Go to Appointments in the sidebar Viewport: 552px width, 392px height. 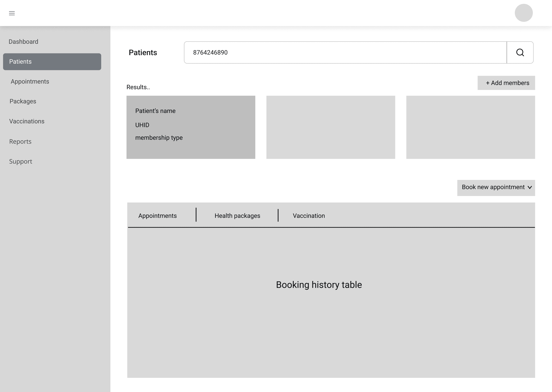[x=30, y=81]
